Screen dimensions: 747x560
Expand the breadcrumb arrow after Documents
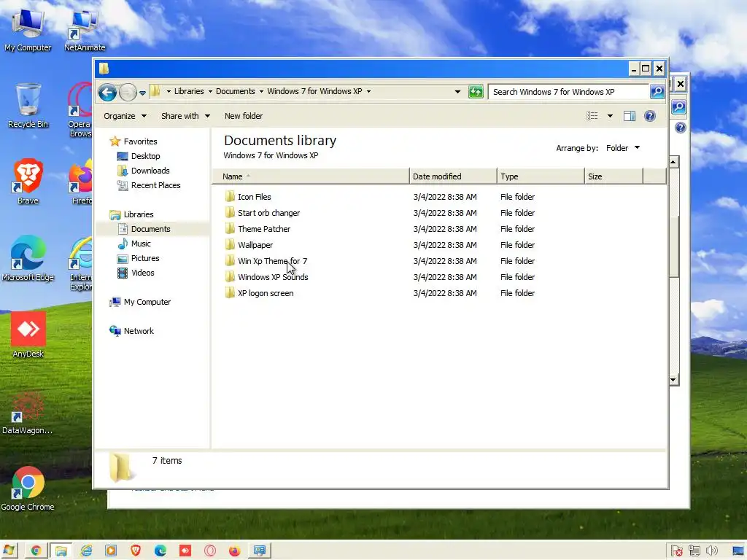click(x=261, y=91)
